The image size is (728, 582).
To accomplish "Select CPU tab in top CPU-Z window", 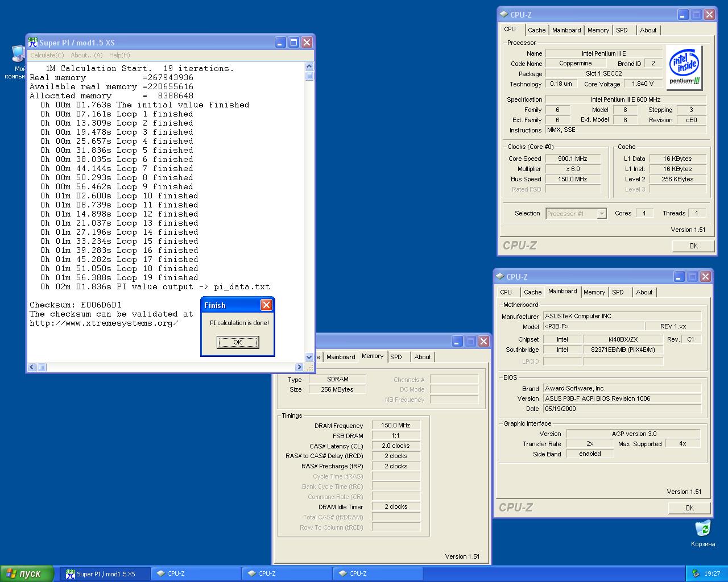I will [x=510, y=29].
